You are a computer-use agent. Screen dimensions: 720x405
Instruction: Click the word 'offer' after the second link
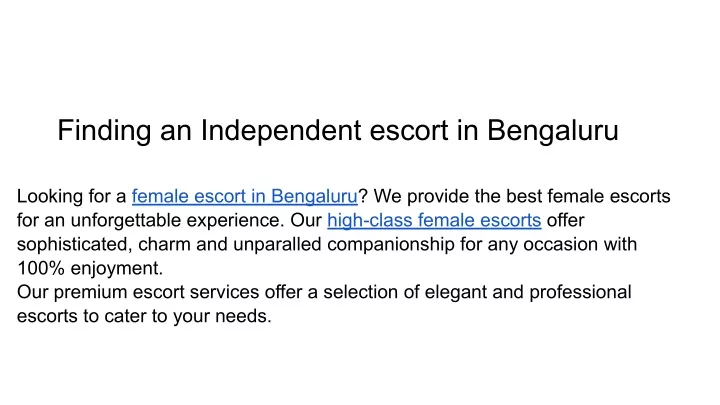(x=565, y=220)
